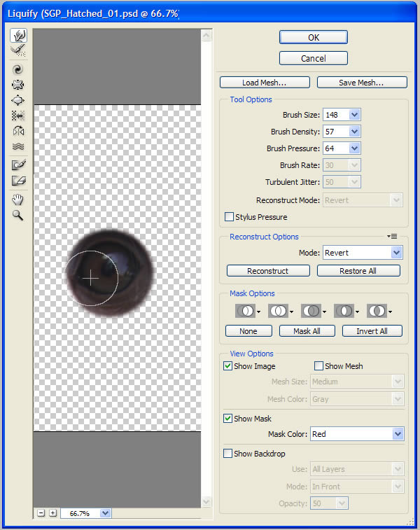Viewport: 420px width, 530px height.
Task: Open the Brush Density dropdown arrow
Action: [354, 132]
